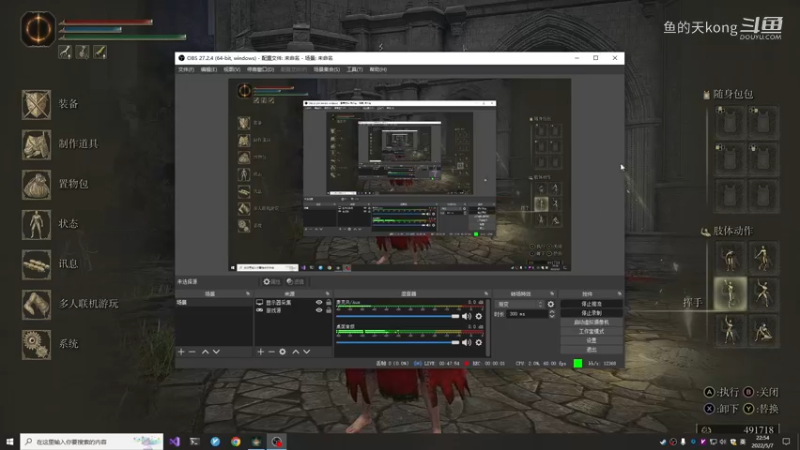Lock the game source (游戏源)
The image size is (800, 450).
click(329, 310)
